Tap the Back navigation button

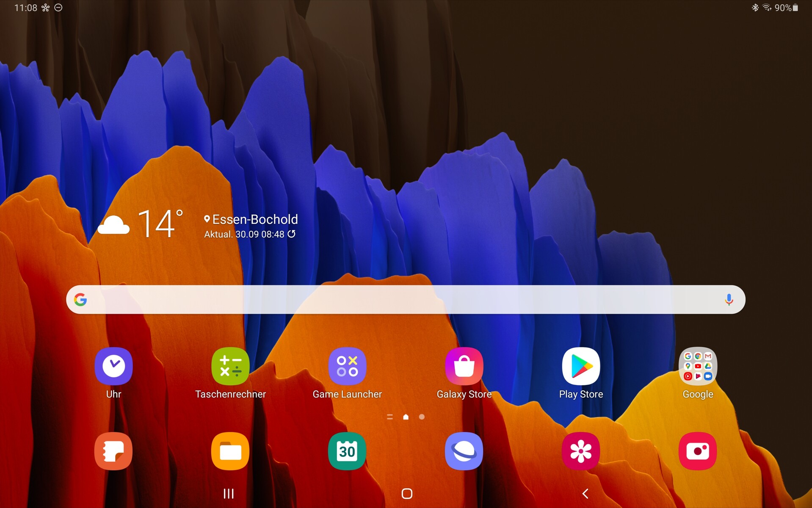coord(586,494)
